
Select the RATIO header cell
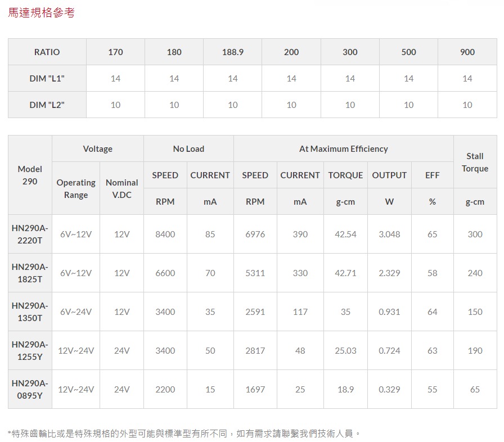point(47,52)
